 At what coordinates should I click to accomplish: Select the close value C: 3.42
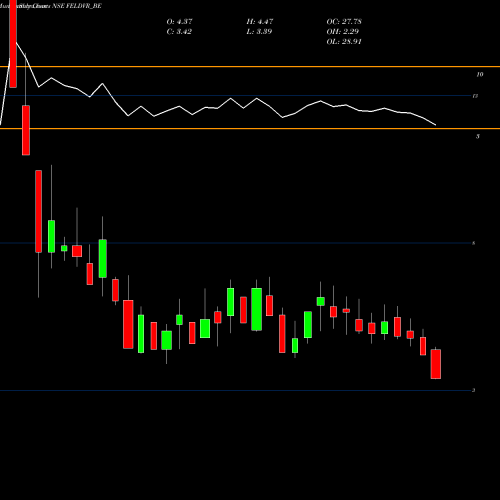(x=179, y=32)
